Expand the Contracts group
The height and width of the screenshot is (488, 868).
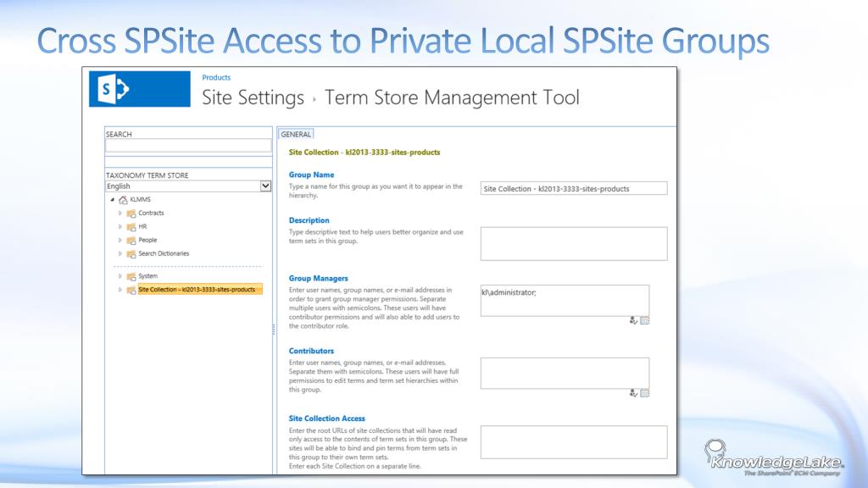click(x=120, y=213)
